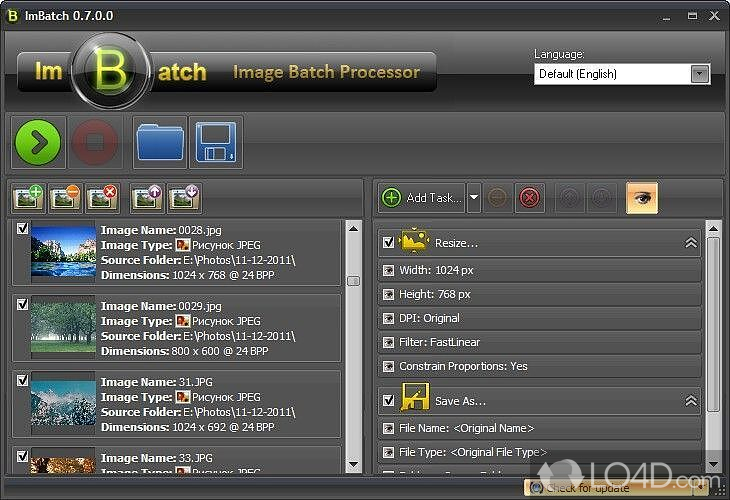Viewport: 730px width, 500px height.
Task: Select File Name: <Original Name> row
Action: tap(540, 428)
